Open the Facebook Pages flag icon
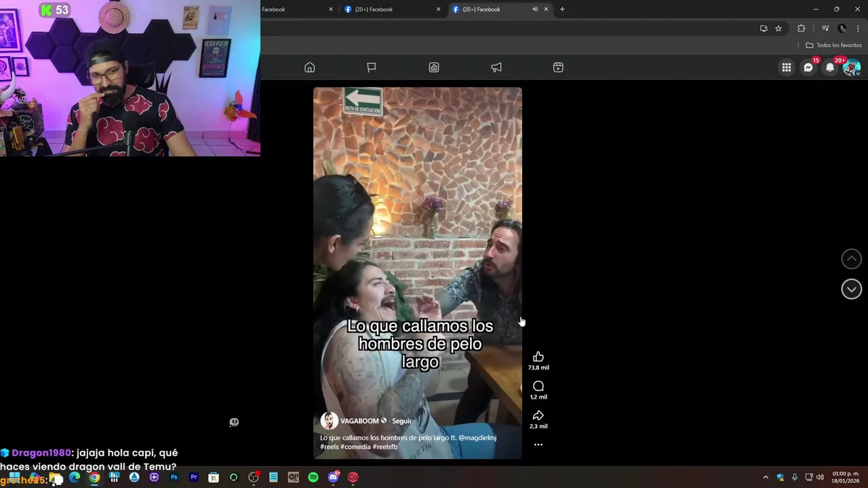 pyautogui.click(x=372, y=67)
